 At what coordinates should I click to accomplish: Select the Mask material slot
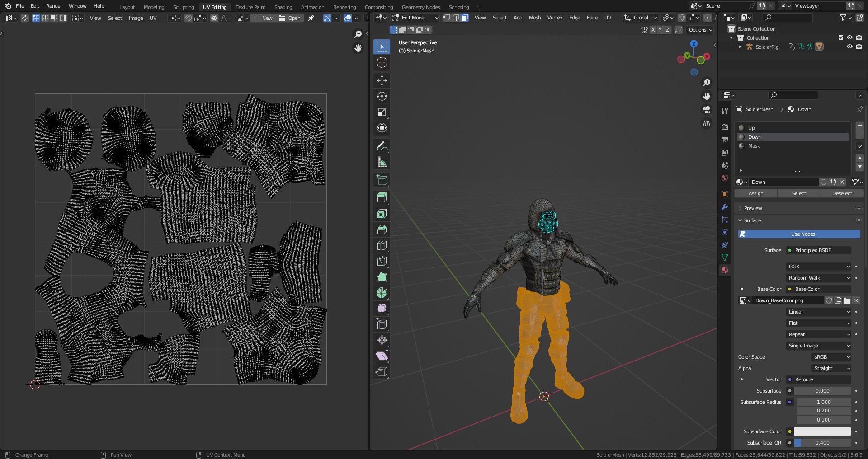point(793,146)
